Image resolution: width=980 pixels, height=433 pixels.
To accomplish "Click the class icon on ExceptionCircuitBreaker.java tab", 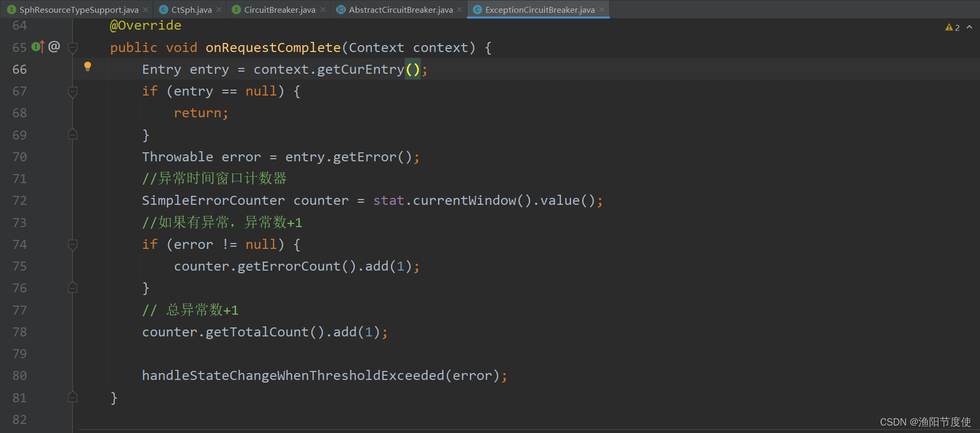I will point(478,10).
